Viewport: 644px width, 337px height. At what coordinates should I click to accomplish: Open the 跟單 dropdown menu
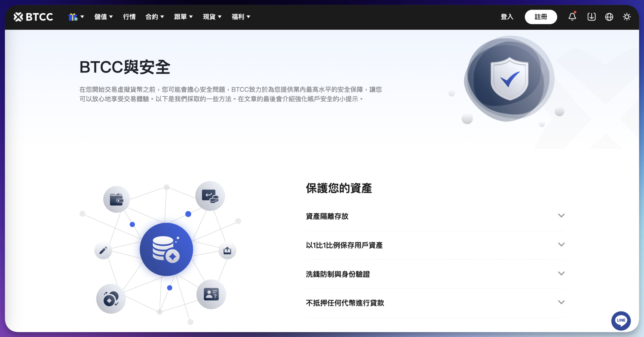click(x=184, y=17)
